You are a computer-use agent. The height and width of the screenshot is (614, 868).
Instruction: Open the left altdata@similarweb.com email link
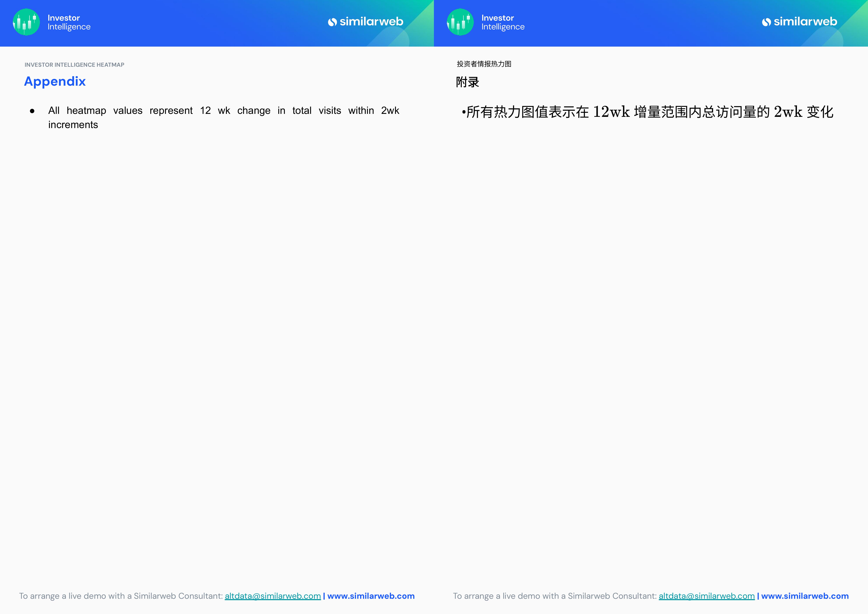pos(273,596)
